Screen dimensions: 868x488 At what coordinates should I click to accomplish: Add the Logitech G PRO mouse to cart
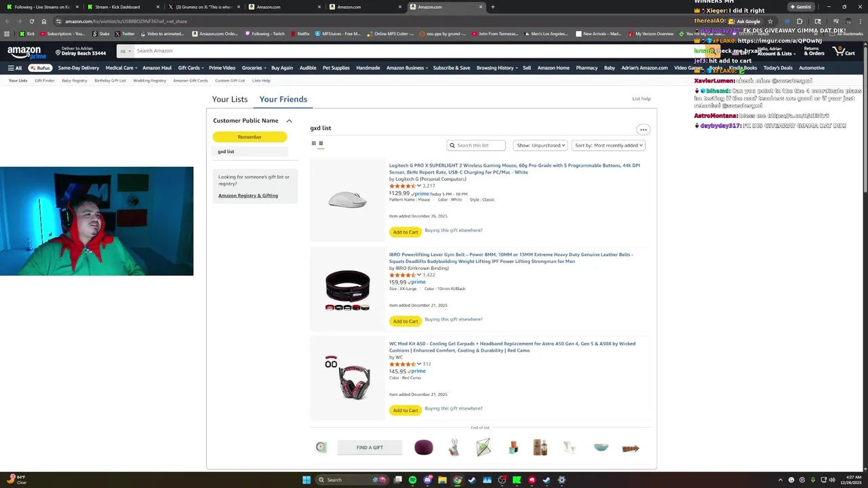click(x=406, y=232)
